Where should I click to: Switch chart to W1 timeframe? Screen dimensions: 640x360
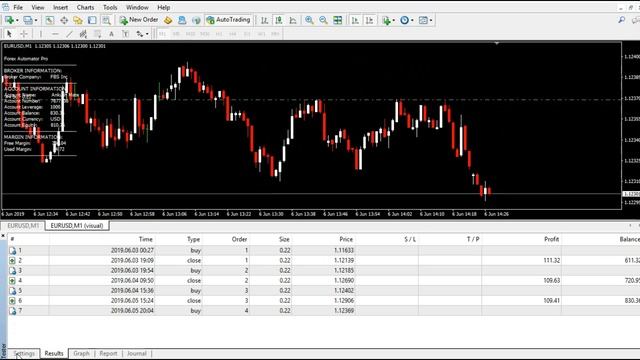(x=261, y=34)
